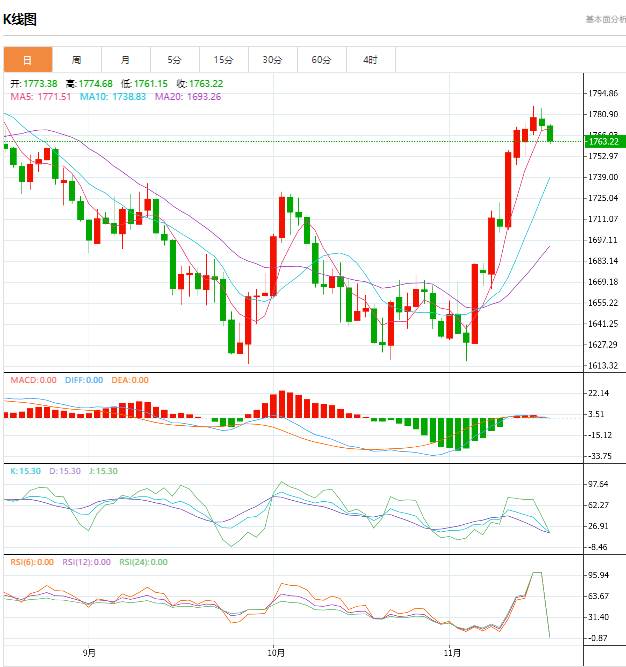Click the DEA:0.00 label
The height and width of the screenshot is (667, 626).
pyautogui.click(x=130, y=380)
